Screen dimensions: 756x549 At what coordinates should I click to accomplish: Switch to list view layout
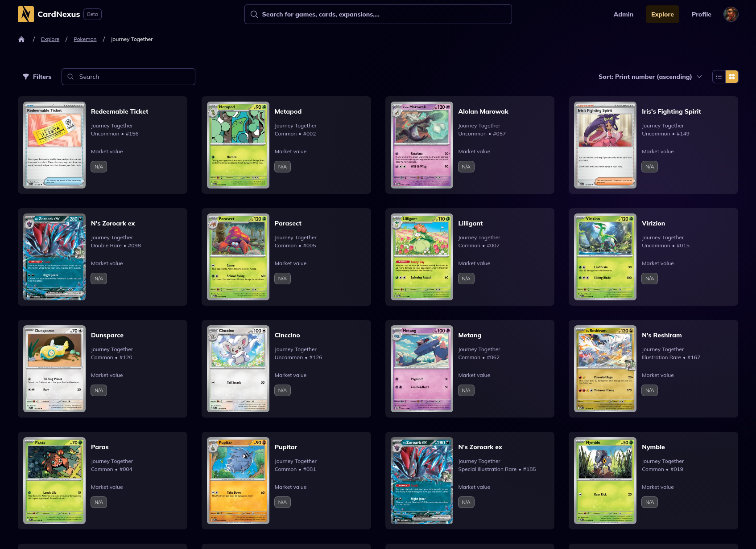pyautogui.click(x=719, y=77)
